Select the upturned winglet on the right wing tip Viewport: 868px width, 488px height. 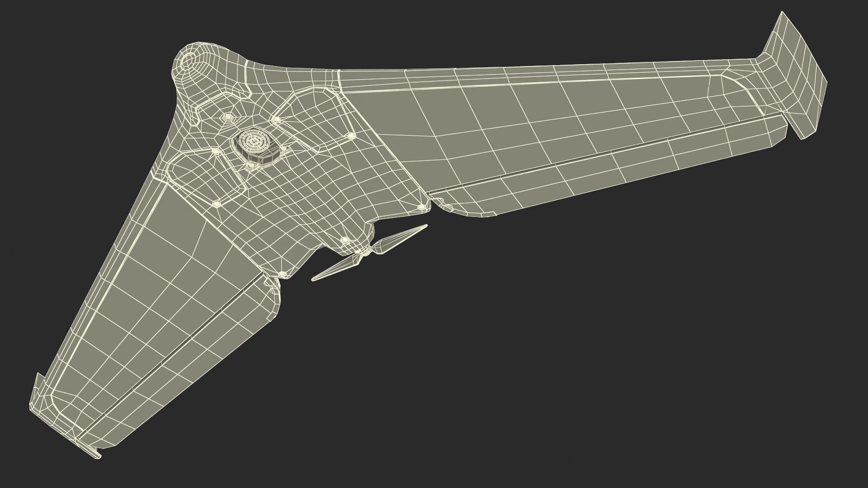coord(794,75)
